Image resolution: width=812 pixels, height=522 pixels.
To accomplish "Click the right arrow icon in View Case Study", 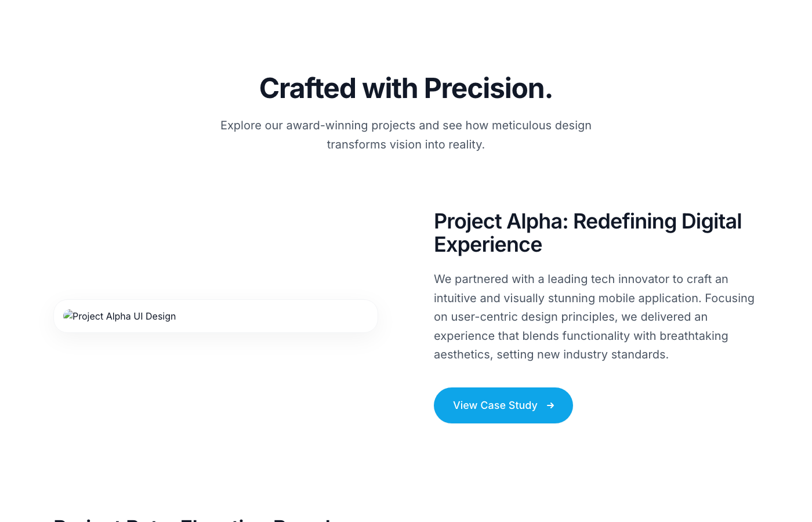I will coord(550,405).
